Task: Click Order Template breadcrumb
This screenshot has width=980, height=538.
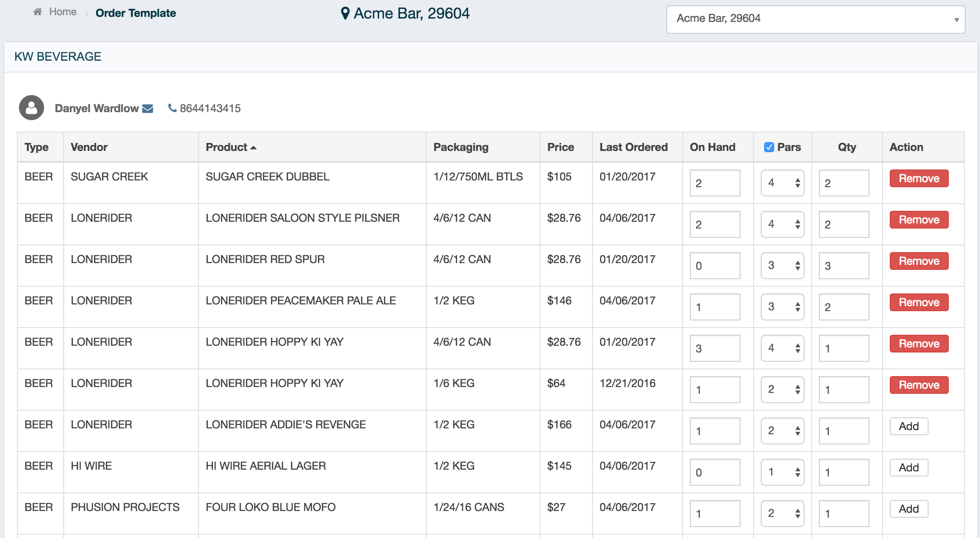Action: pyautogui.click(x=136, y=13)
